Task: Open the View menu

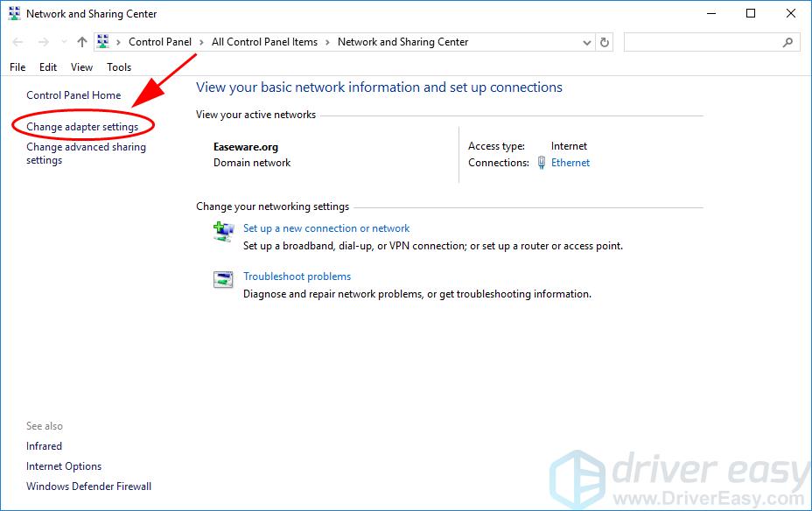Action: tap(81, 67)
